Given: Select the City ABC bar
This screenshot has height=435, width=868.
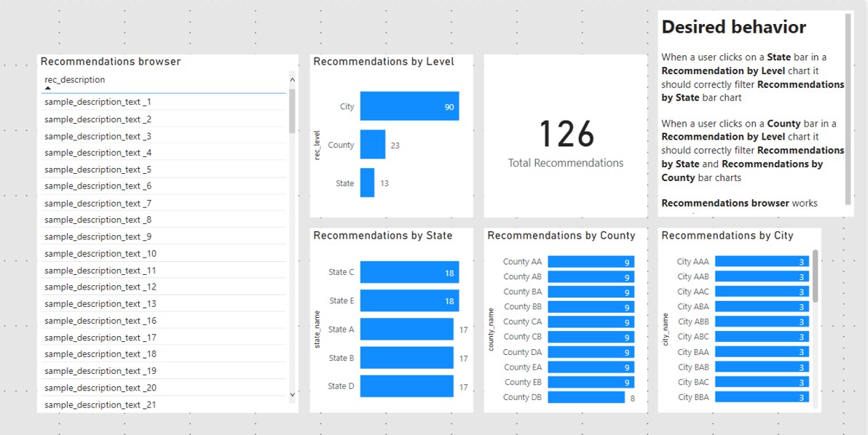Looking at the screenshot, I should pos(762,337).
